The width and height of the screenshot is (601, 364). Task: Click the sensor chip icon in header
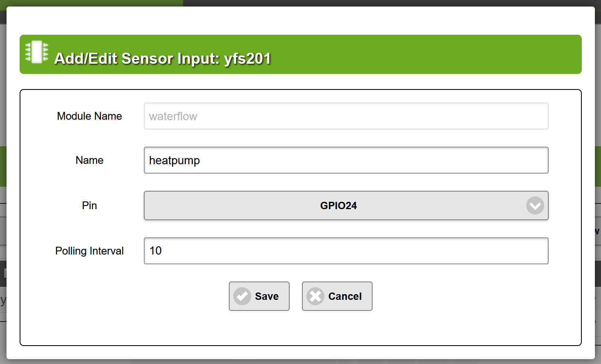pyautogui.click(x=37, y=52)
